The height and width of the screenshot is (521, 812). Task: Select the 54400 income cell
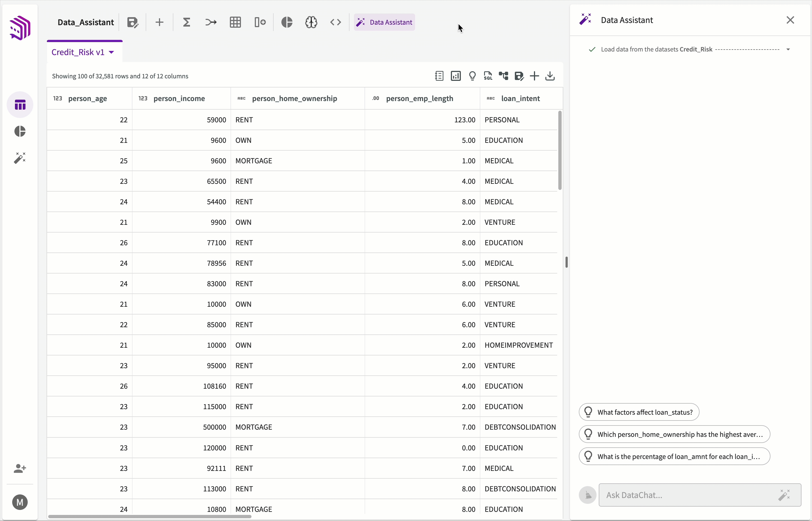point(181,202)
